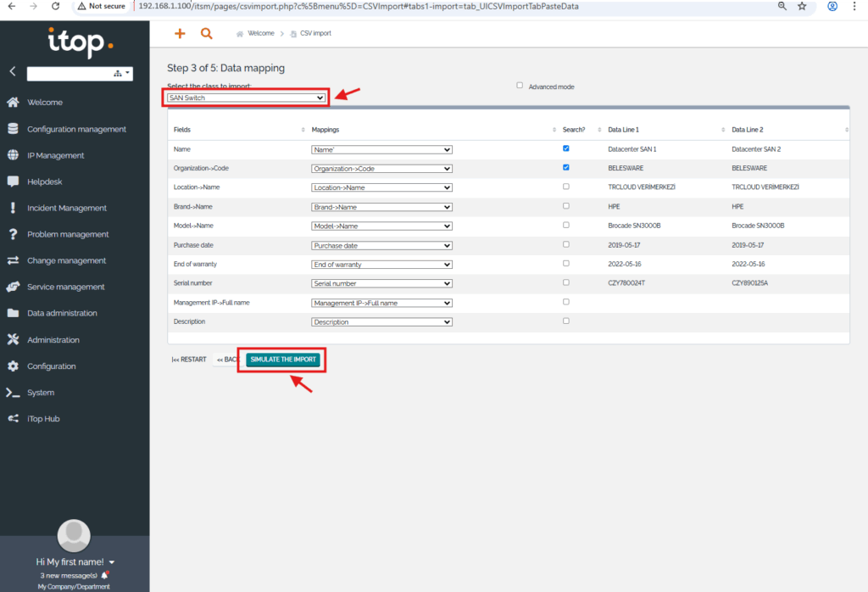The width and height of the screenshot is (868, 592).
Task: Click the iTop Hub icon
Action: 13,418
